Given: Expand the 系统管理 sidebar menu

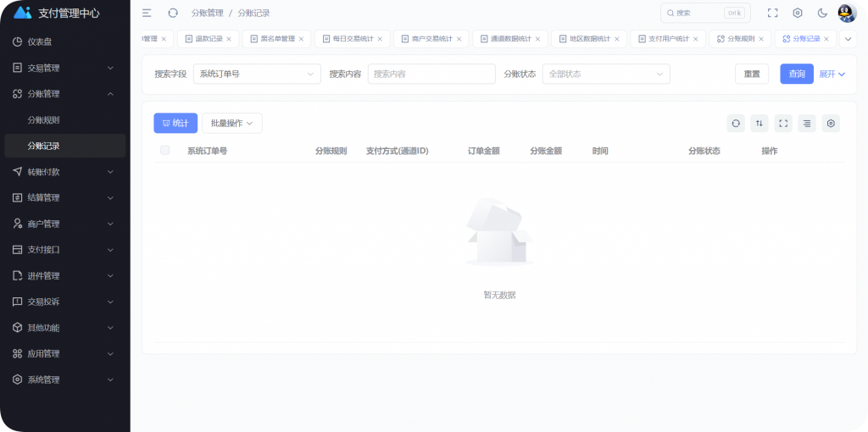Looking at the screenshot, I should click(64, 380).
